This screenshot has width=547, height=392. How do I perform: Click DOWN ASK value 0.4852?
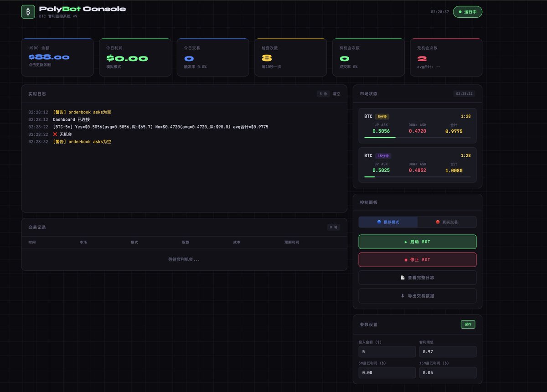[418, 170]
